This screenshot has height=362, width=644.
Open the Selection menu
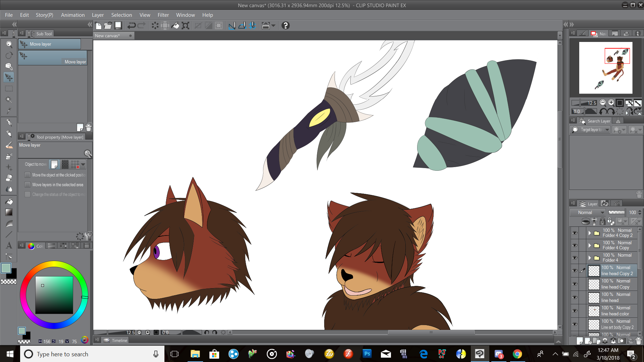point(121,15)
